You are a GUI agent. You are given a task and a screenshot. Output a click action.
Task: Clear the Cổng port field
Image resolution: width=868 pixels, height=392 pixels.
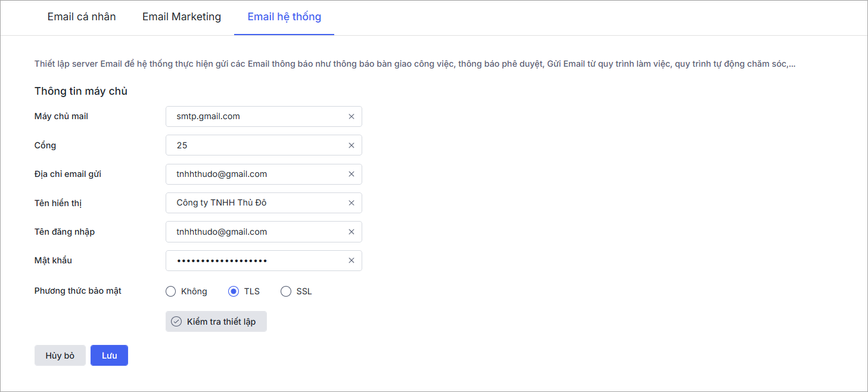point(351,145)
